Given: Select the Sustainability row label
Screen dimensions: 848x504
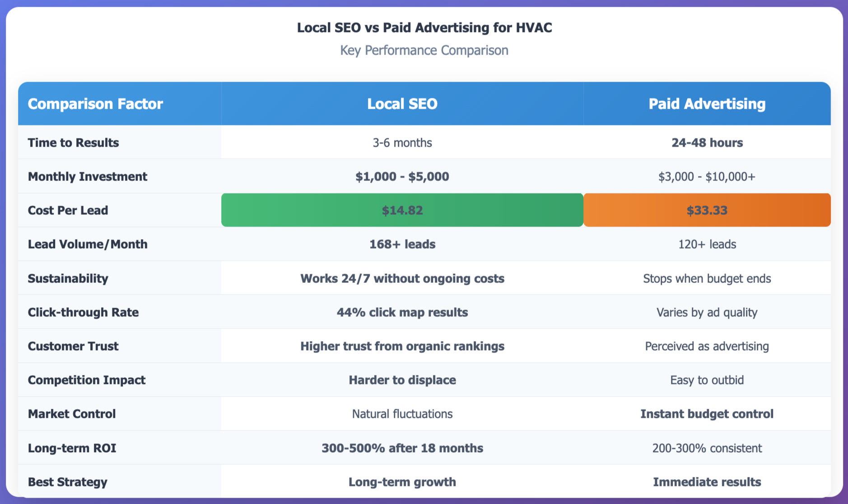Looking at the screenshot, I should click(x=68, y=278).
